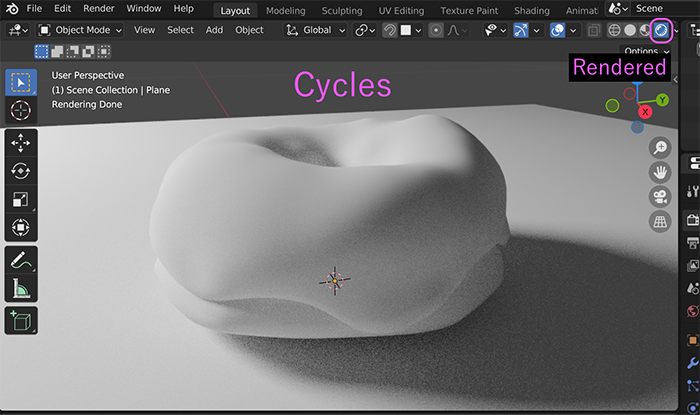Open the viewport Select menu
The width and height of the screenshot is (700, 415).
point(180,30)
